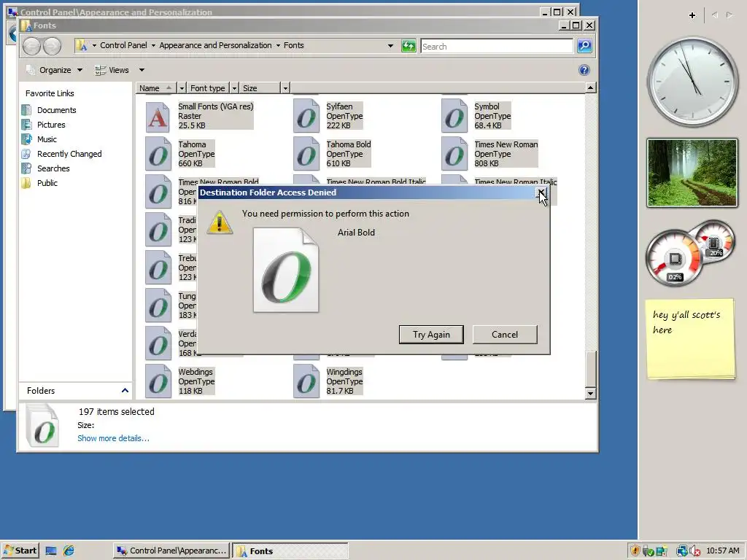Image resolution: width=747 pixels, height=560 pixels.
Task: Click the taskbar clock showing 10:57 AM
Action: (x=723, y=551)
